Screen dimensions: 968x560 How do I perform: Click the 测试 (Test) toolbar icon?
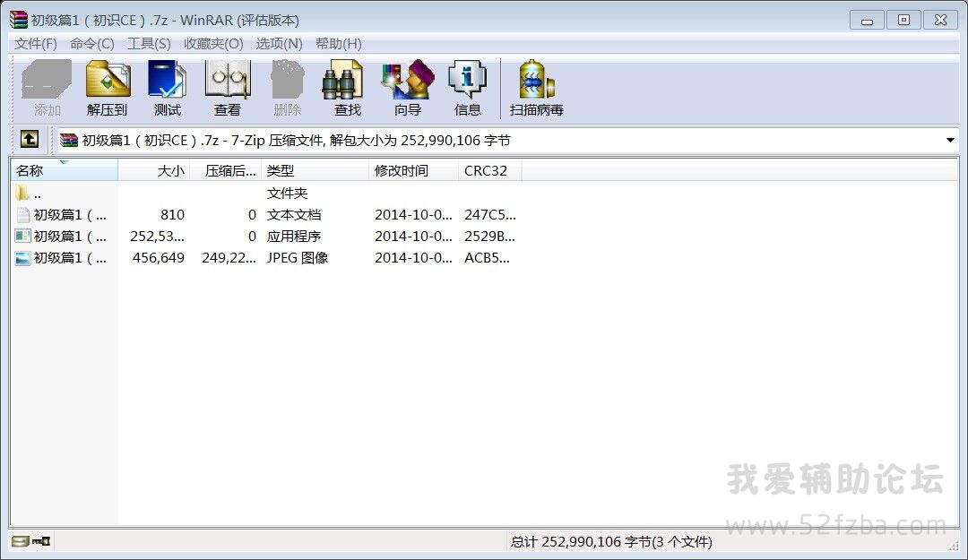click(168, 79)
